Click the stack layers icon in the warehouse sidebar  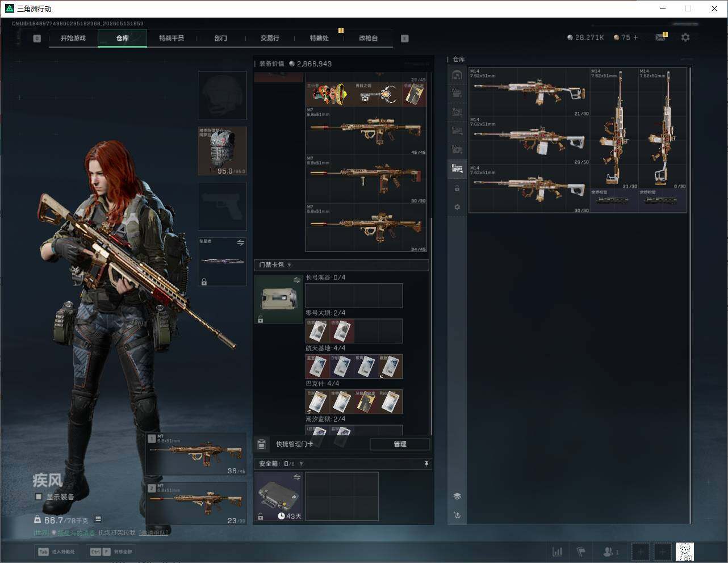point(457,496)
